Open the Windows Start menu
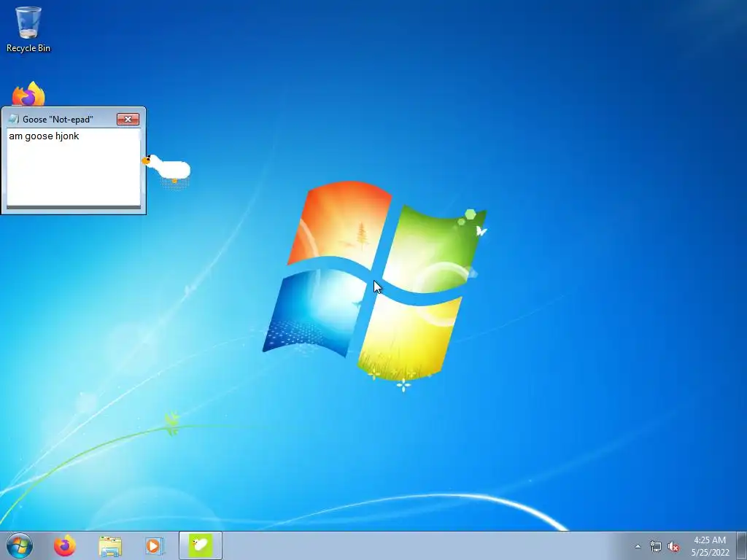 [x=20, y=545]
